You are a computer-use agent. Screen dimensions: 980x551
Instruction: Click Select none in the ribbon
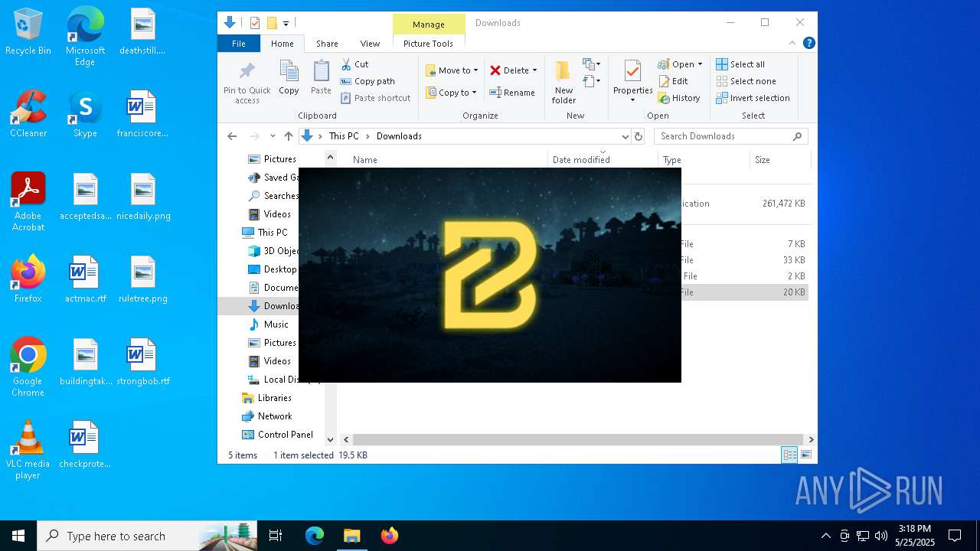click(x=746, y=81)
